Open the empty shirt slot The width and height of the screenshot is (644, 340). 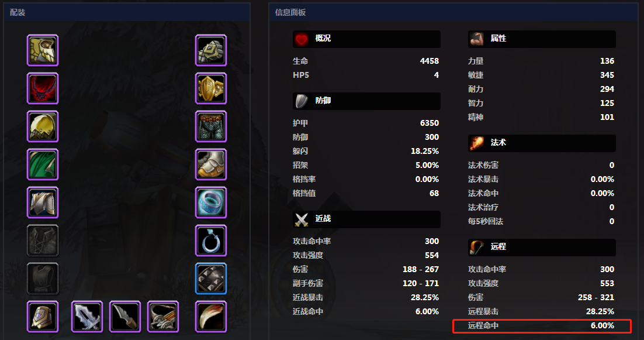pos(43,241)
